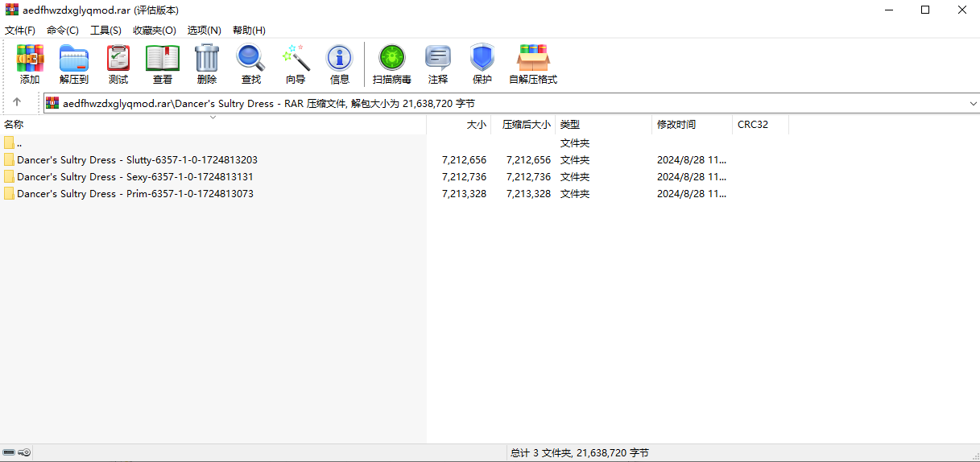Click size value 7,212,736 in 大小 column
980x462 pixels.
click(x=464, y=177)
